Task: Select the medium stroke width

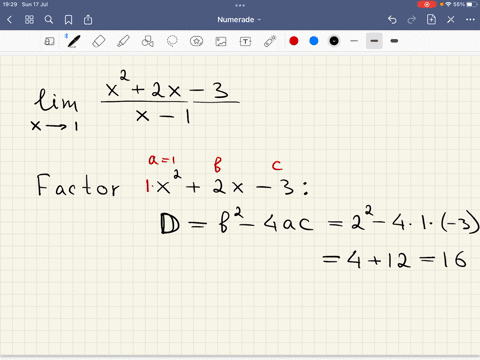Action: [x=374, y=41]
